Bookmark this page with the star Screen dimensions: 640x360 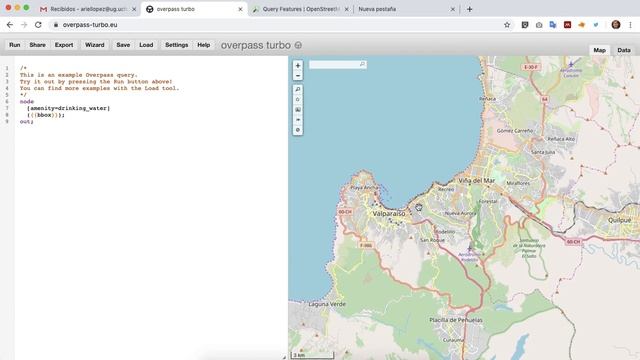click(507, 25)
